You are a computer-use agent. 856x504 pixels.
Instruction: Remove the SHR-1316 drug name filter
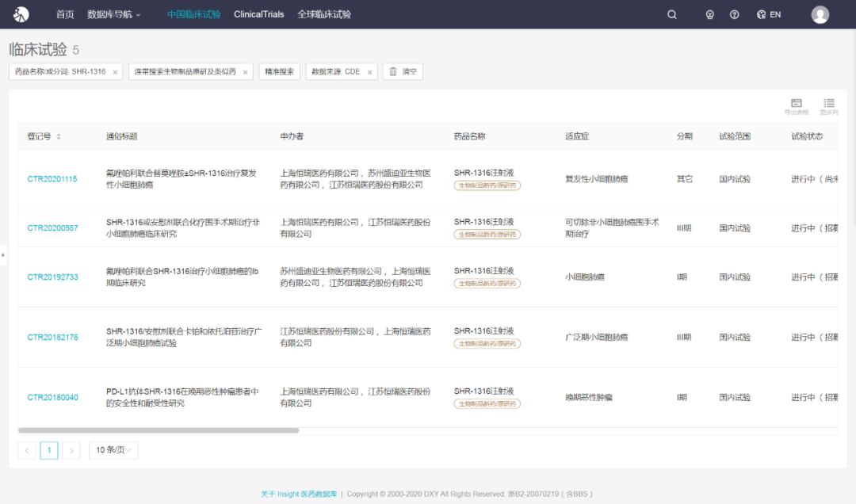115,72
